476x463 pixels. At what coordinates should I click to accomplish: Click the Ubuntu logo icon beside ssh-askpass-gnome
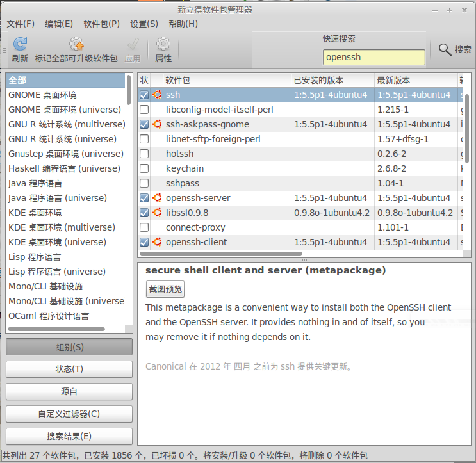[x=157, y=124]
